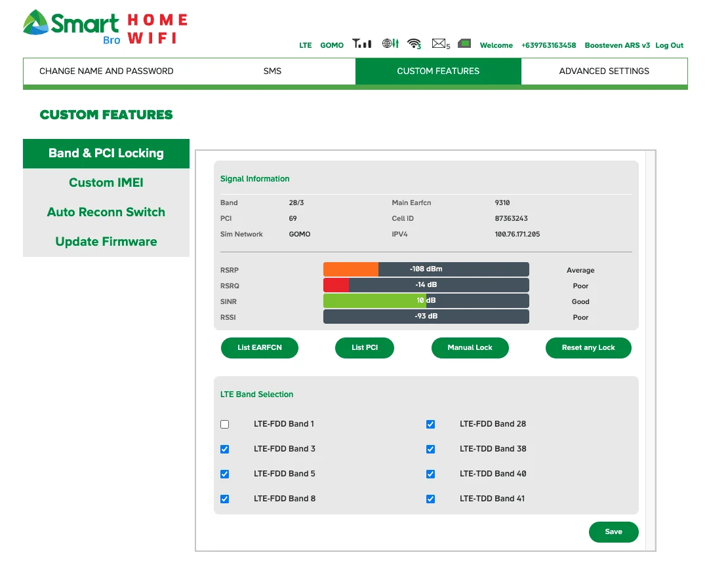
Task: Click the Signal Information heading
Action: pos(255,179)
